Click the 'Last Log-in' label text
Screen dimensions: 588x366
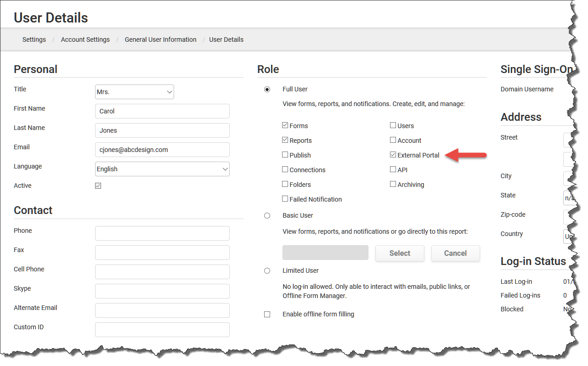click(516, 282)
